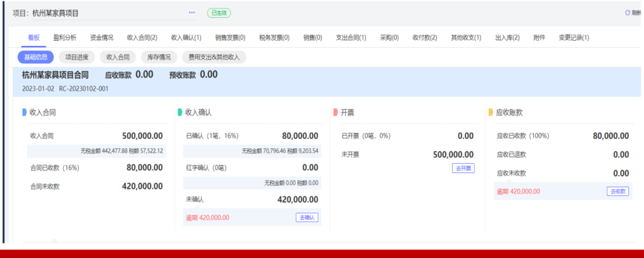Viewport: 644px width, 258px height.
Task: Click the 去确认 button
Action: (x=307, y=217)
